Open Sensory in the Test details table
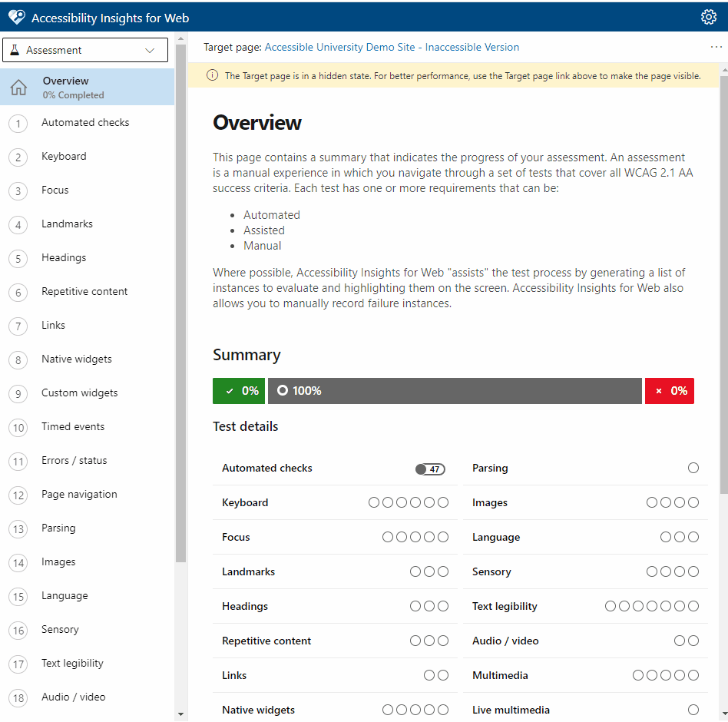 [x=491, y=571]
